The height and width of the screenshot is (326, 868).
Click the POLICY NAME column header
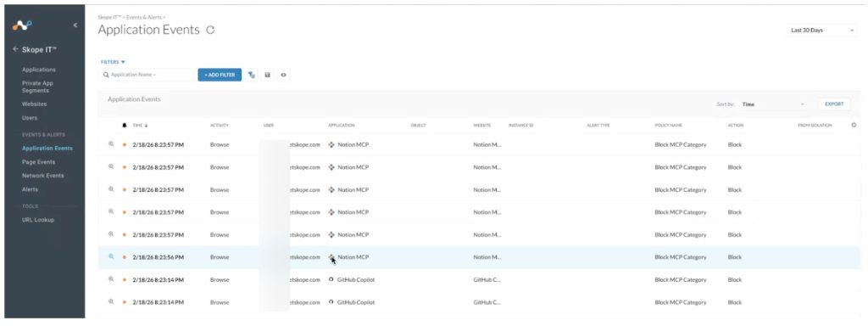click(x=668, y=126)
